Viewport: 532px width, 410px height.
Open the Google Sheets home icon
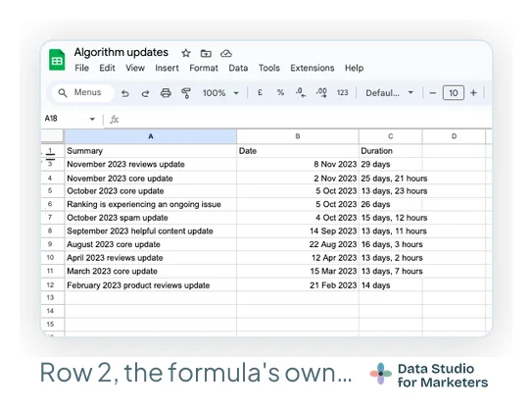(x=57, y=60)
